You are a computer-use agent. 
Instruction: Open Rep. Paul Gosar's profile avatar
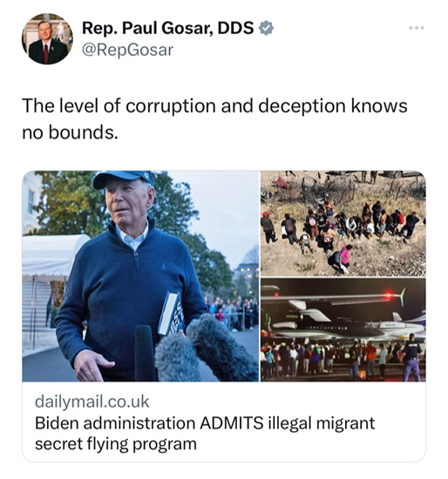tap(47, 39)
